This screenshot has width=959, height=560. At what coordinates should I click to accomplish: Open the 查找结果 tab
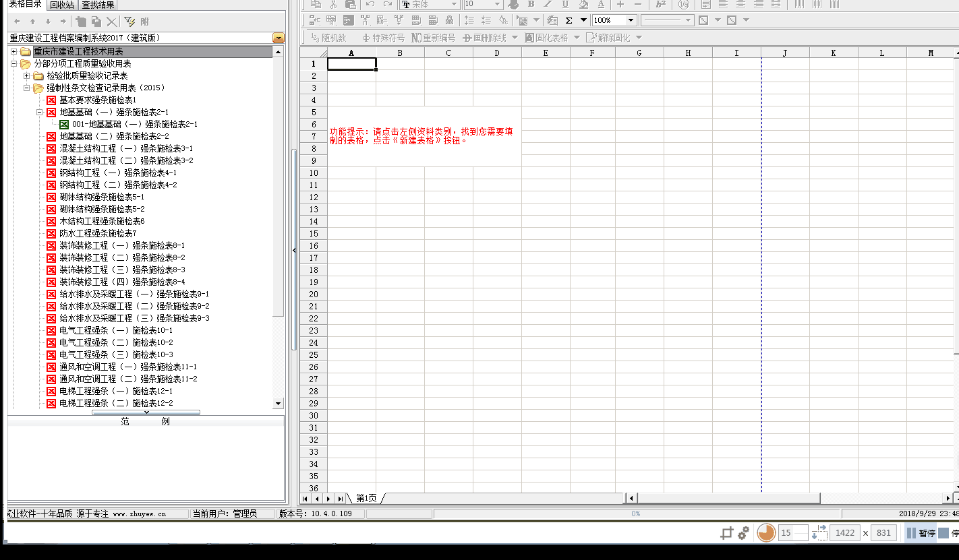tap(98, 5)
